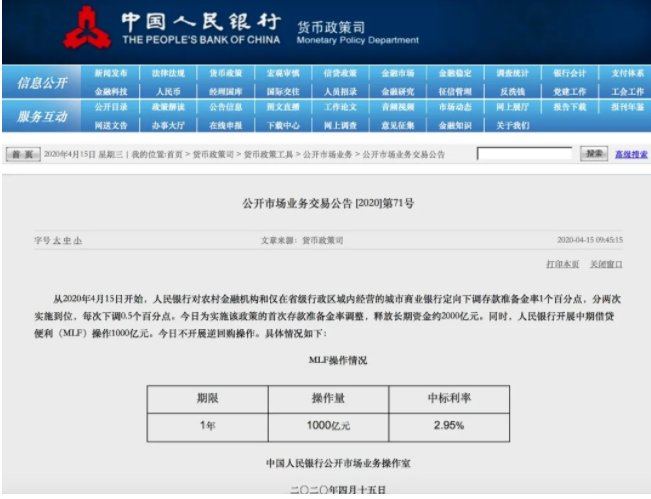Open the 金融市场 menu item
651x499 pixels.
[x=398, y=73]
